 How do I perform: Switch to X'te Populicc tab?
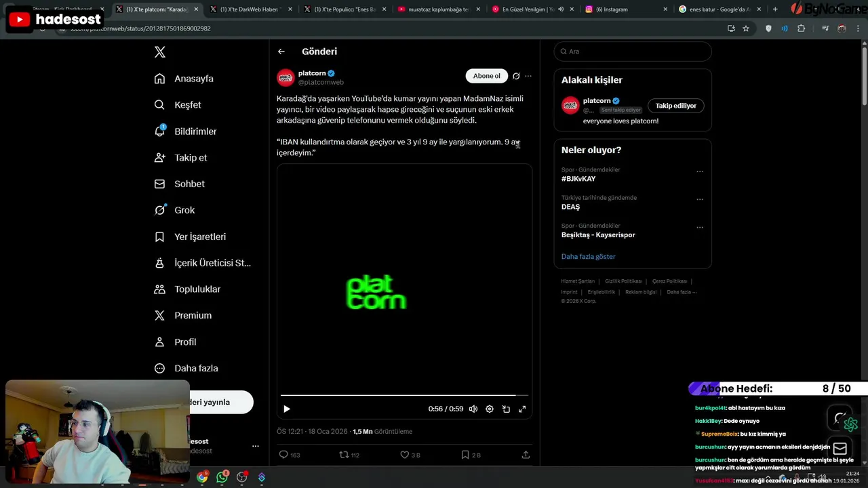click(344, 9)
